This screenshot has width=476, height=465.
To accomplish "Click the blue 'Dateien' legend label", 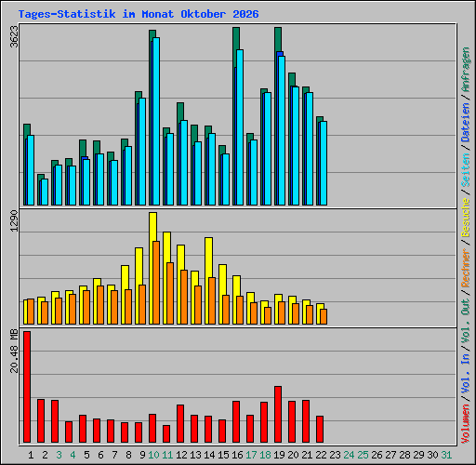I will (466, 123).
